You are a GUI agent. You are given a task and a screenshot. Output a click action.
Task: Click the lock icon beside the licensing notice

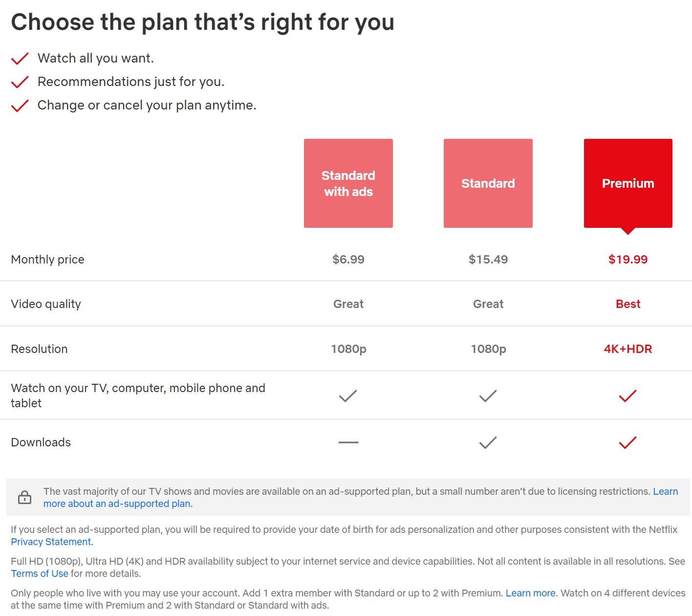(x=24, y=497)
